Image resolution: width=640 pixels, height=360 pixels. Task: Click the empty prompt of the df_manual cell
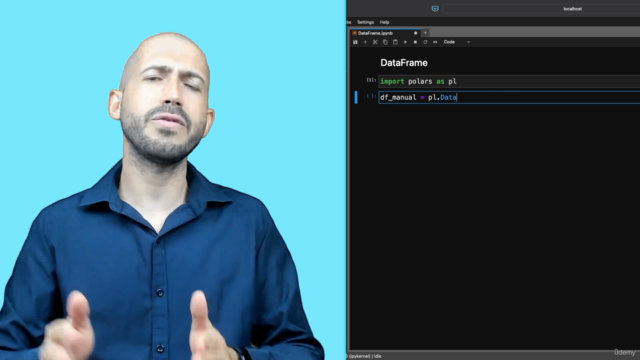pyautogui.click(x=371, y=96)
